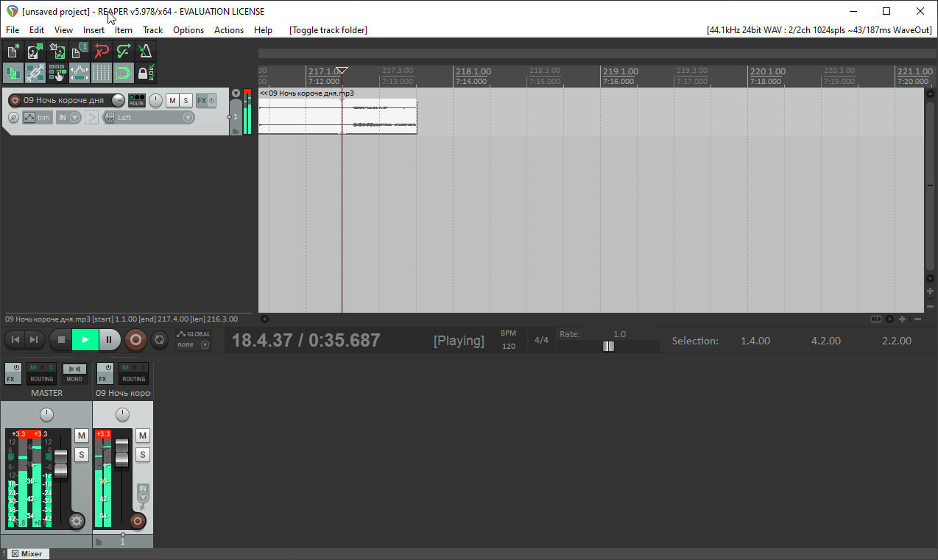The height and width of the screenshot is (560, 938).
Task: Open the Options menu
Action: pos(188,30)
